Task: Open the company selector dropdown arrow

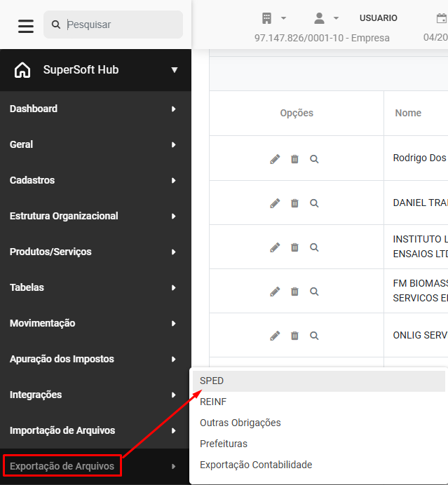Action: point(283,18)
